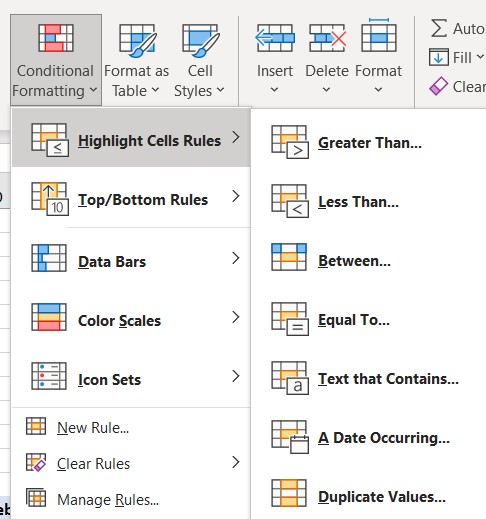Expand the Clear Rules submenu arrow
Image resolution: width=486 pixels, height=519 pixels.
click(x=236, y=462)
